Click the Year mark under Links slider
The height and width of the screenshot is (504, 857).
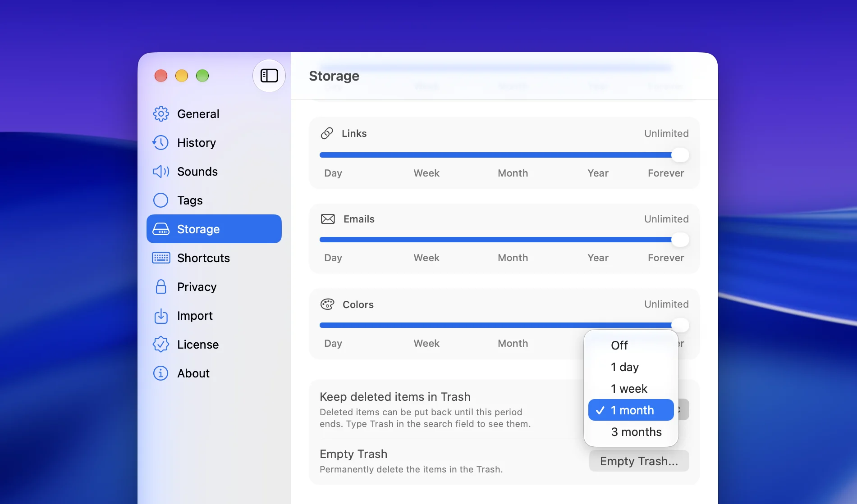click(598, 173)
